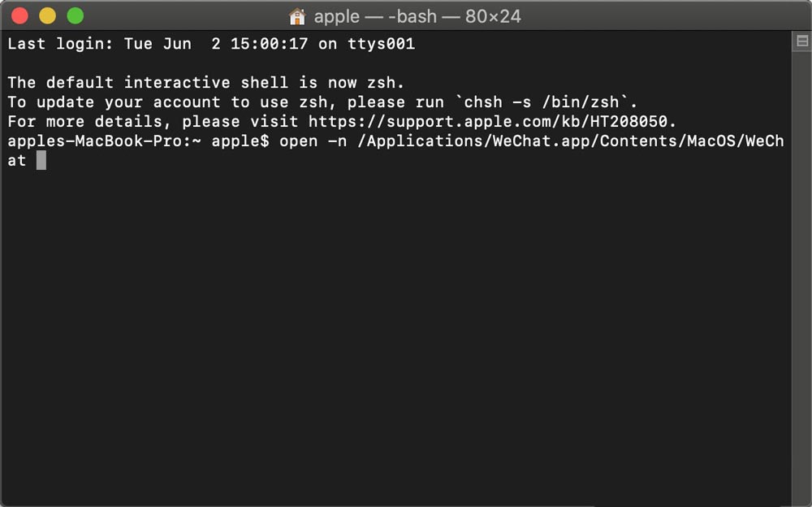Click the "ttys001" text in login line
The image size is (812, 507).
[x=381, y=44]
